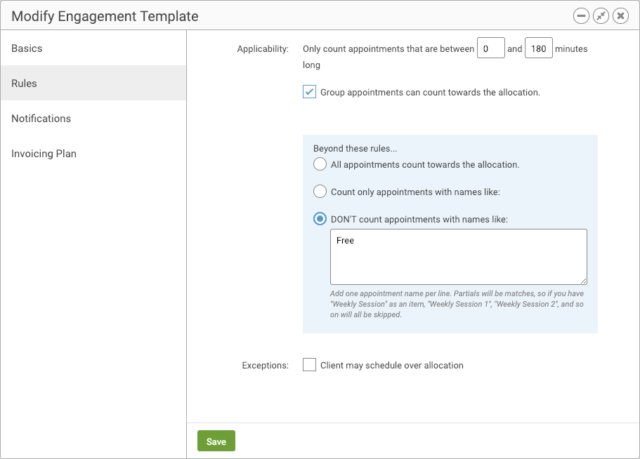The width and height of the screenshot is (640, 459).
Task: Click the collapse arrows icon in title bar
Action: (601, 16)
